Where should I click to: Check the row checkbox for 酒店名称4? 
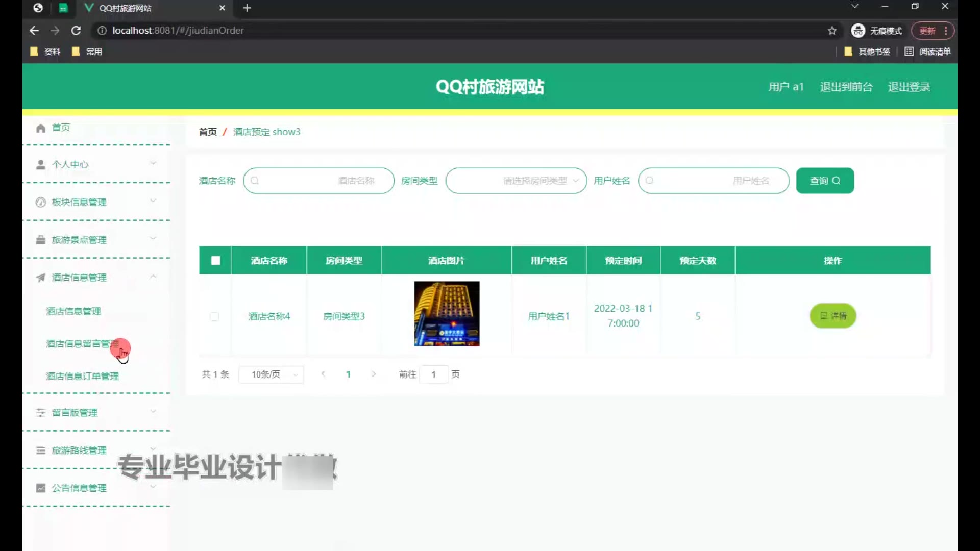[214, 316]
